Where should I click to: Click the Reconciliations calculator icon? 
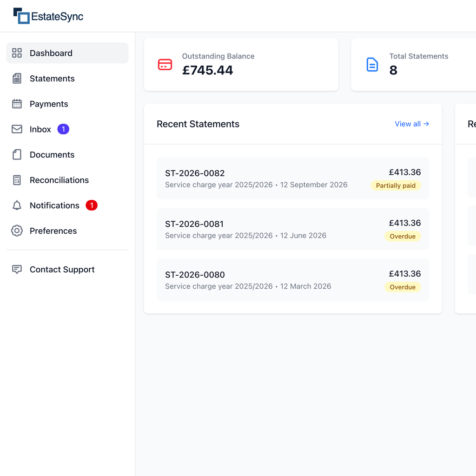17,180
